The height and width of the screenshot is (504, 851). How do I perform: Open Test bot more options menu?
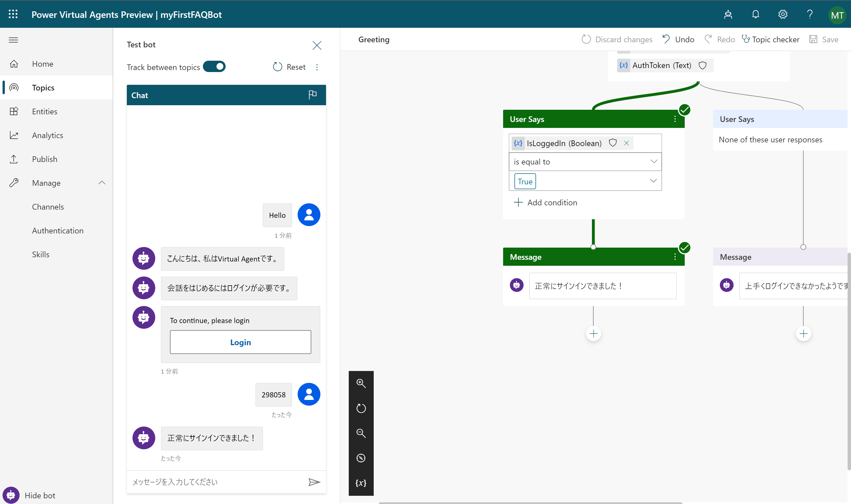[317, 67]
